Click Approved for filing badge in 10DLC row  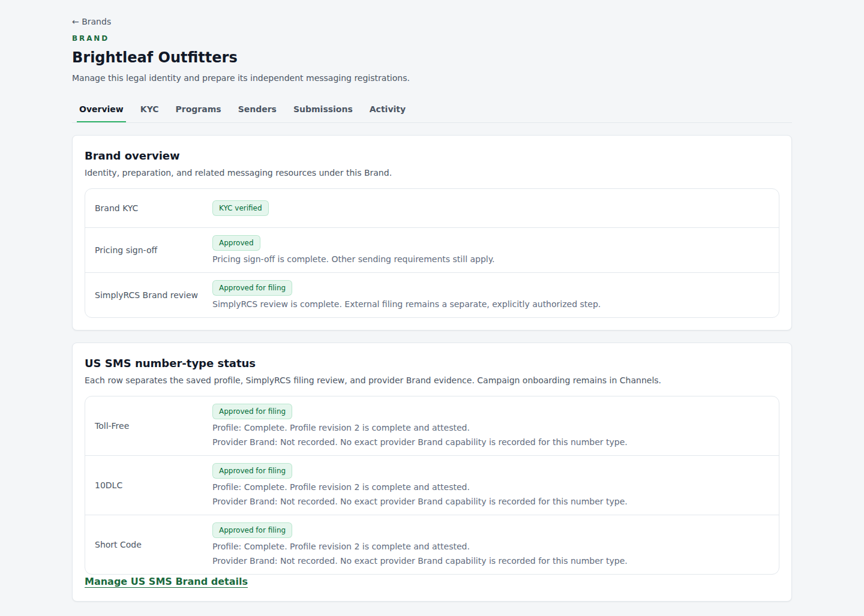pos(252,471)
